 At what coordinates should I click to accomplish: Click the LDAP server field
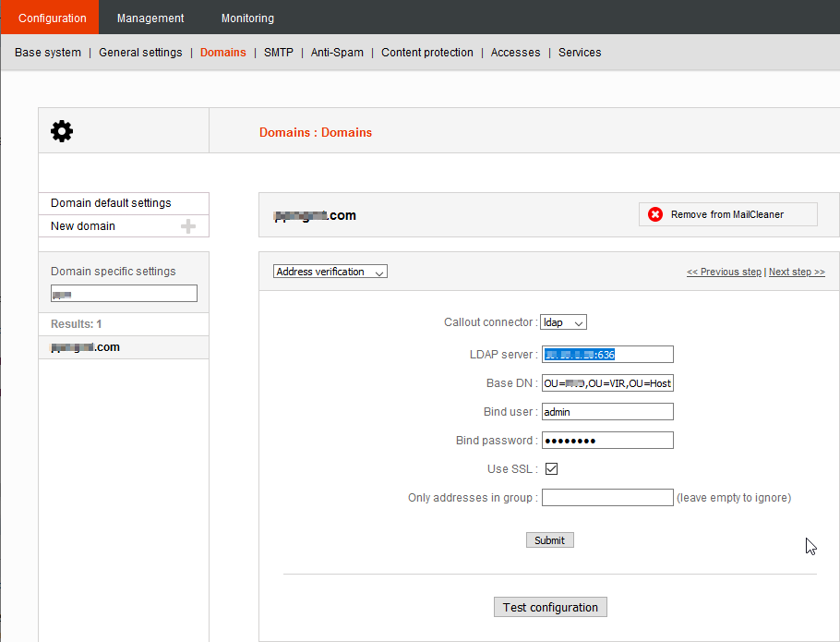tap(607, 354)
